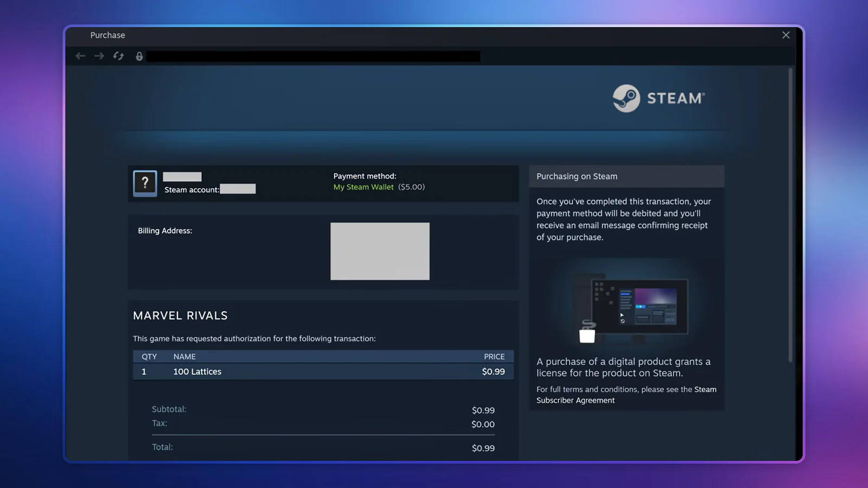This screenshot has height=488, width=868.
Task: Click the Steam account label
Action: click(192, 190)
